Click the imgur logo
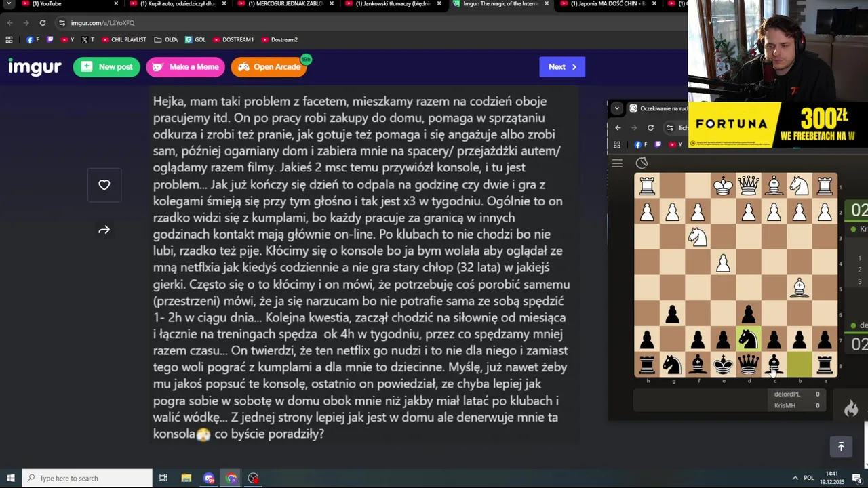The height and width of the screenshot is (488, 868). (35, 67)
